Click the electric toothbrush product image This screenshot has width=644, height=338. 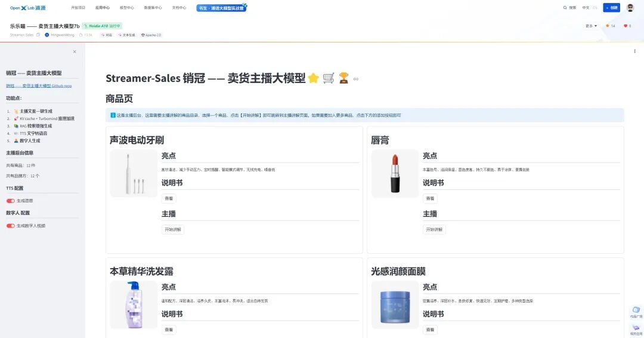pyautogui.click(x=134, y=174)
